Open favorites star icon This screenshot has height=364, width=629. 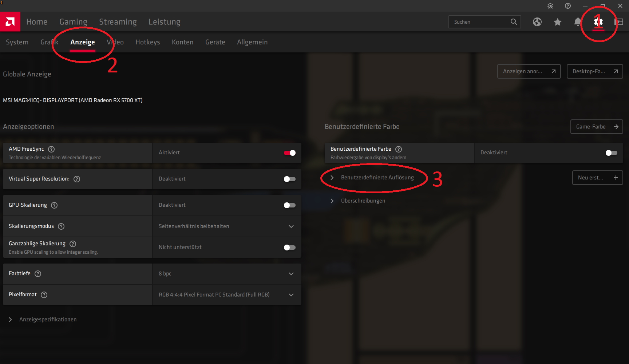pyautogui.click(x=558, y=22)
